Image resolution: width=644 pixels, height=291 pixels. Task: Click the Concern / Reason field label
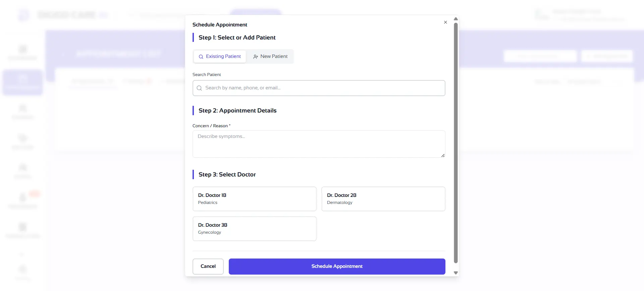coord(211,126)
